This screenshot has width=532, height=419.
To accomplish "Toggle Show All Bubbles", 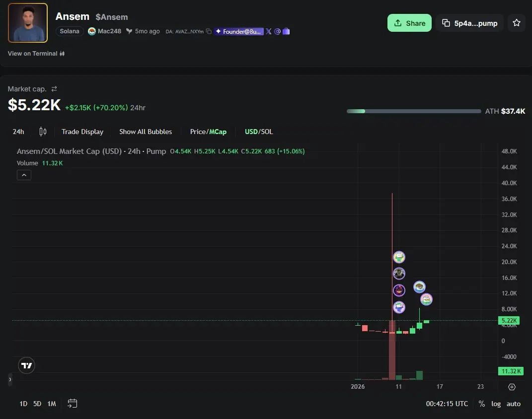I will [x=146, y=132].
